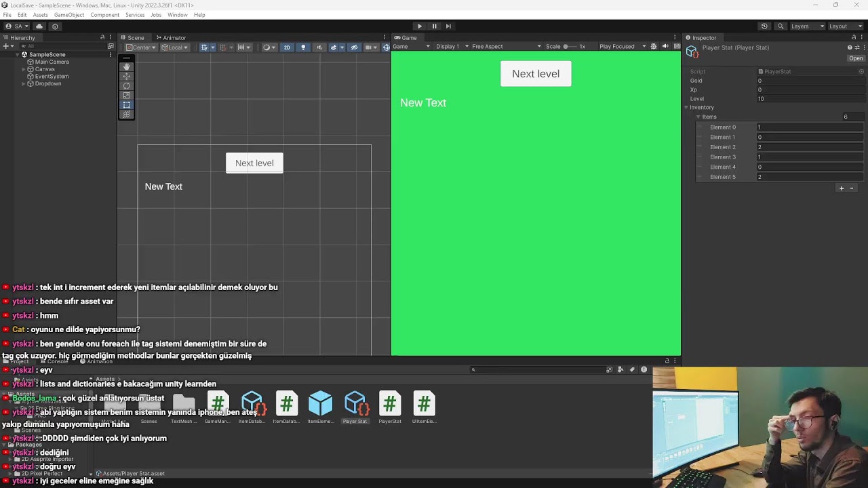Select the Move tool in Scene view
Screen dimensions: 868x488
(x=126, y=77)
